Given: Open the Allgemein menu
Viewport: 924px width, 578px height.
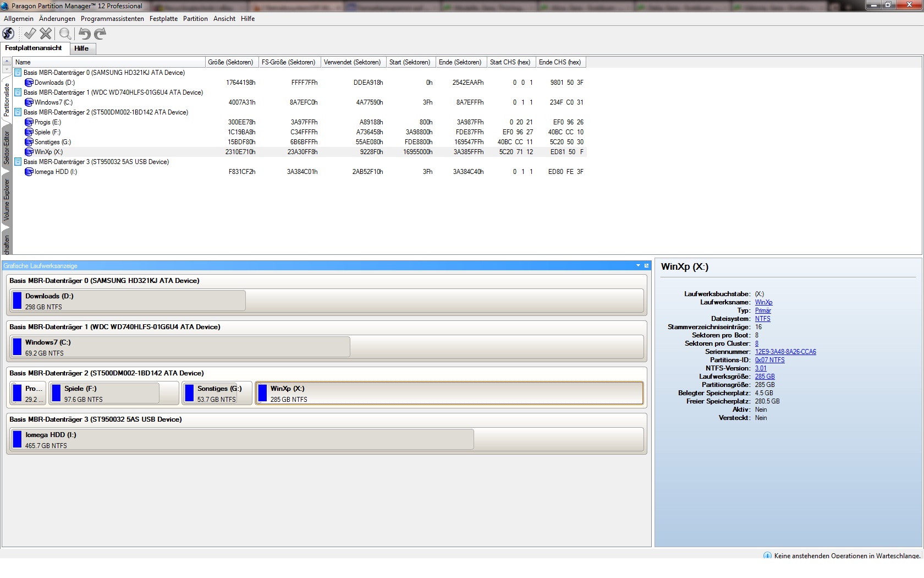Looking at the screenshot, I should (19, 19).
